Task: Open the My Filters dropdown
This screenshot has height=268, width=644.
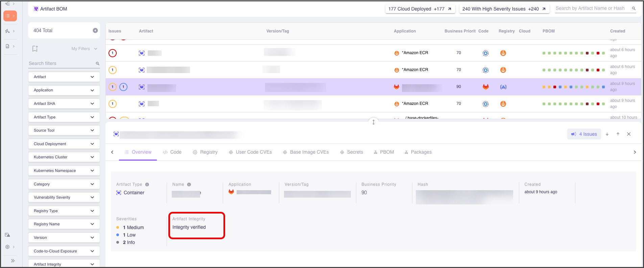Action: pos(84,49)
